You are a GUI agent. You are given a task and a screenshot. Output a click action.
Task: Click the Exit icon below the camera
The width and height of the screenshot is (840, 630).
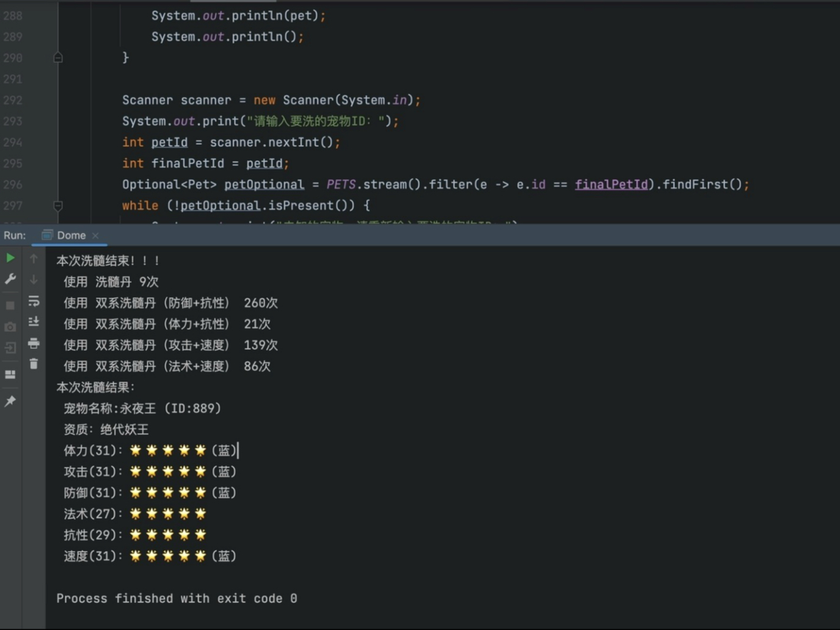(10, 348)
